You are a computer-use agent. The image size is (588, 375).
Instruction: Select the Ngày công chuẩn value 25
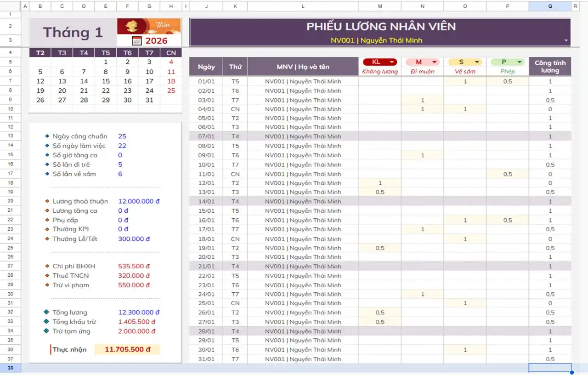(122, 136)
